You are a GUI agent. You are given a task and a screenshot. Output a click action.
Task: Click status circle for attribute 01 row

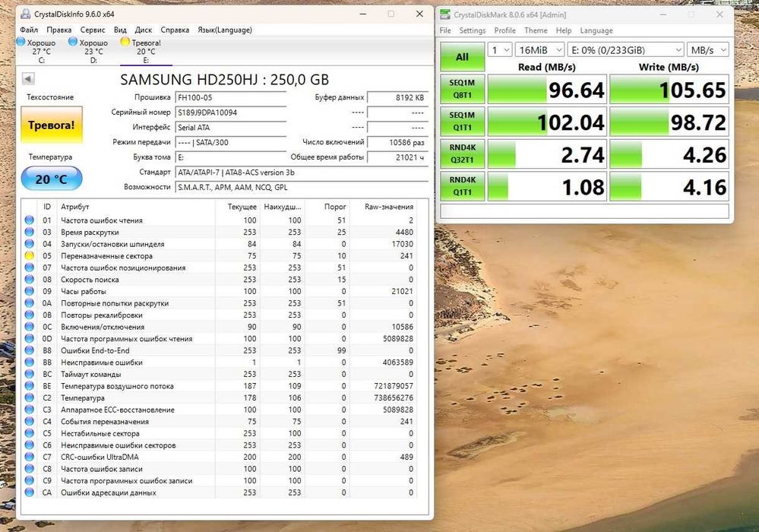[29, 220]
